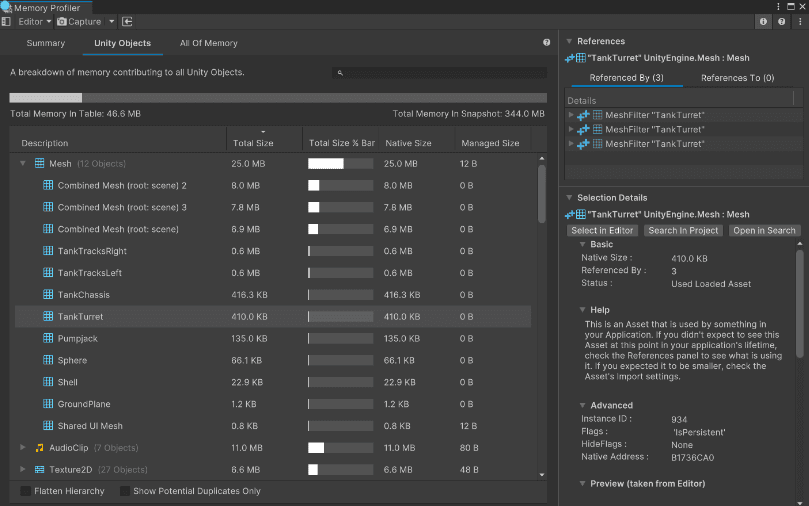The width and height of the screenshot is (809, 506).
Task: Click Open in Search button
Action: pyautogui.click(x=764, y=231)
